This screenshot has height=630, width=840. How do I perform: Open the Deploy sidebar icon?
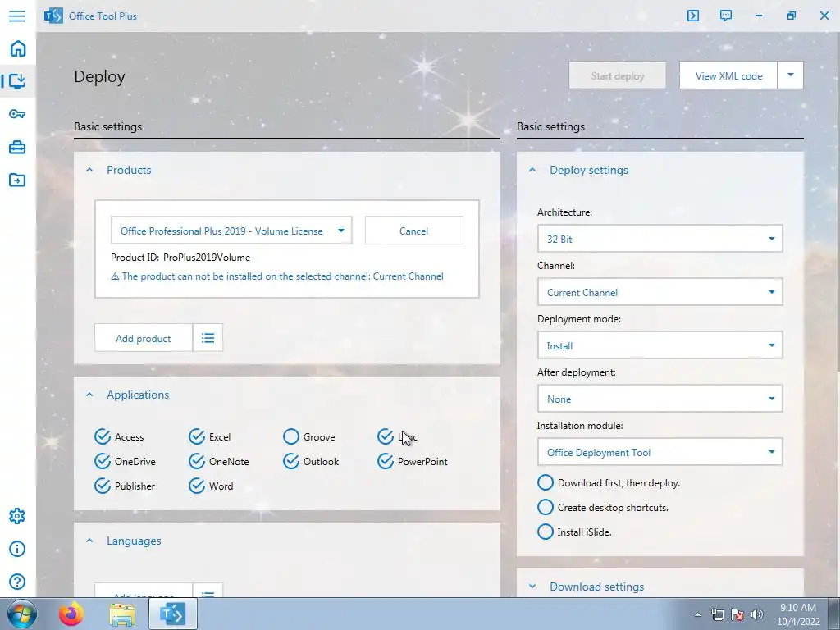(17, 81)
